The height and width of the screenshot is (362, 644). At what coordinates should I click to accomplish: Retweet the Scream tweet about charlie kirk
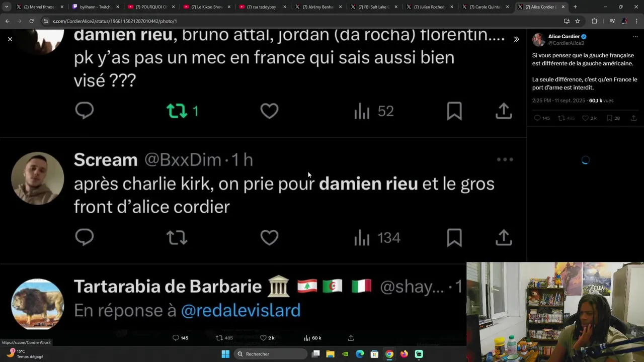[x=177, y=237]
